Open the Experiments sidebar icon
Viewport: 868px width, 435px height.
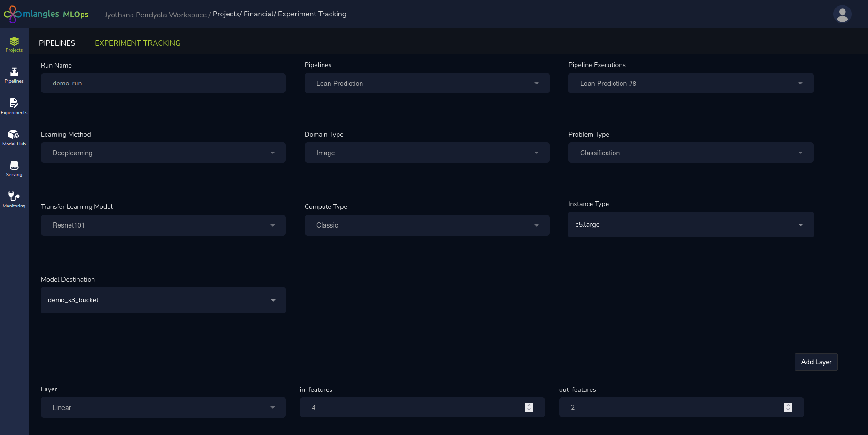pyautogui.click(x=14, y=106)
